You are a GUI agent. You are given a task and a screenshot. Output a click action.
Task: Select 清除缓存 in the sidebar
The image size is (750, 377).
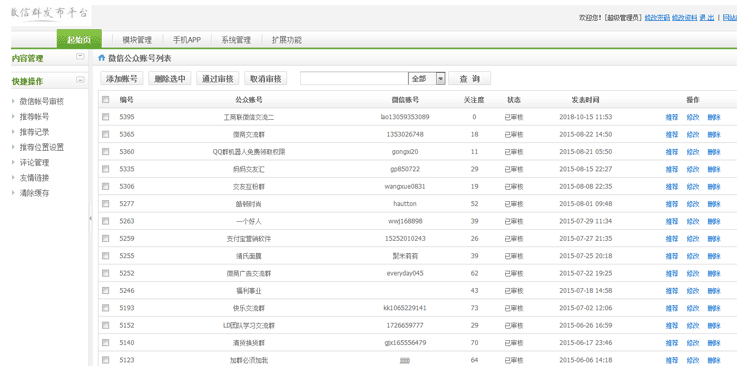(34, 193)
